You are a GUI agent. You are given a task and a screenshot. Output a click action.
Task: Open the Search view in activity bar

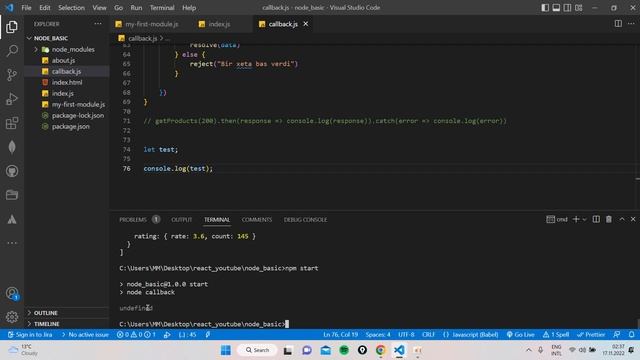click(x=12, y=51)
